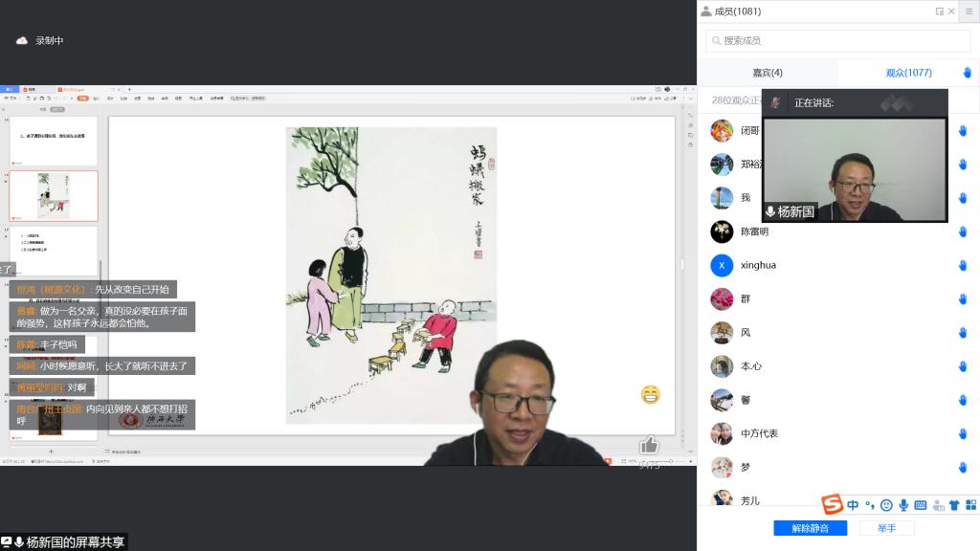Open Sogou emoji smiley panel
980x551 pixels.
[x=886, y=505]
